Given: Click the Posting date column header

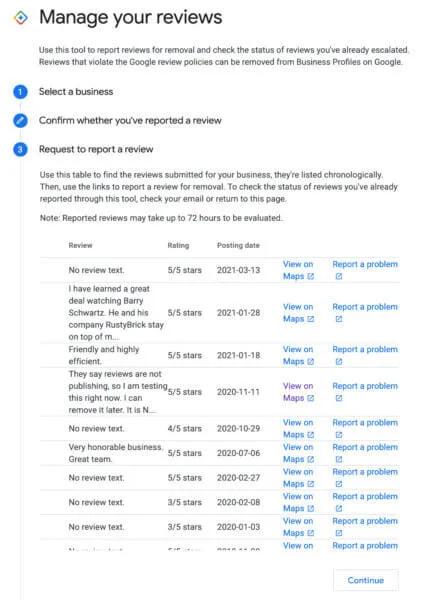Looking at the screenshot, I should (x=238, y=245).
